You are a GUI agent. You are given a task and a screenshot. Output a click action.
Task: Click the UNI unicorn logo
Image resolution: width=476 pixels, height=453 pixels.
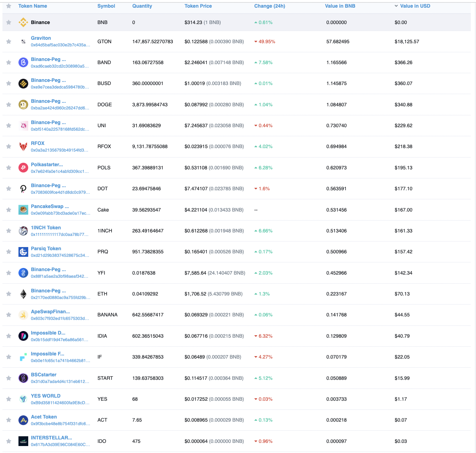tap(23, 125)
